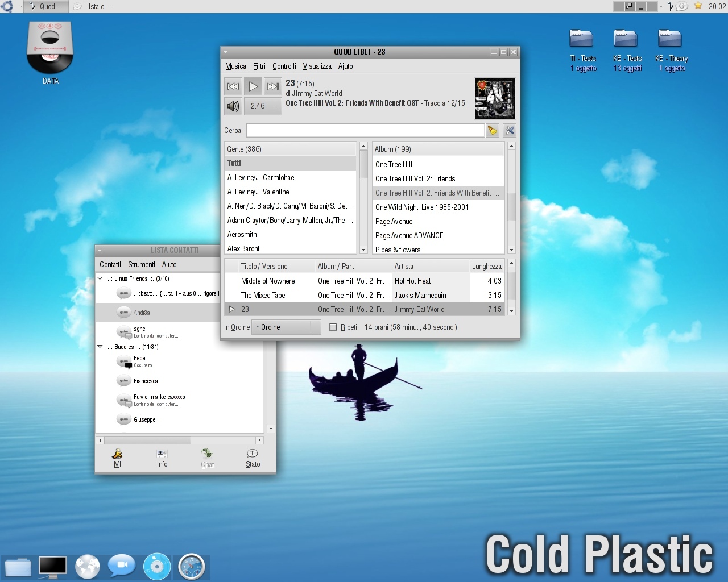Viewport: 728px width, 582px height.
Task: Sort by Lunghezza column header
Action: (486, 266)
